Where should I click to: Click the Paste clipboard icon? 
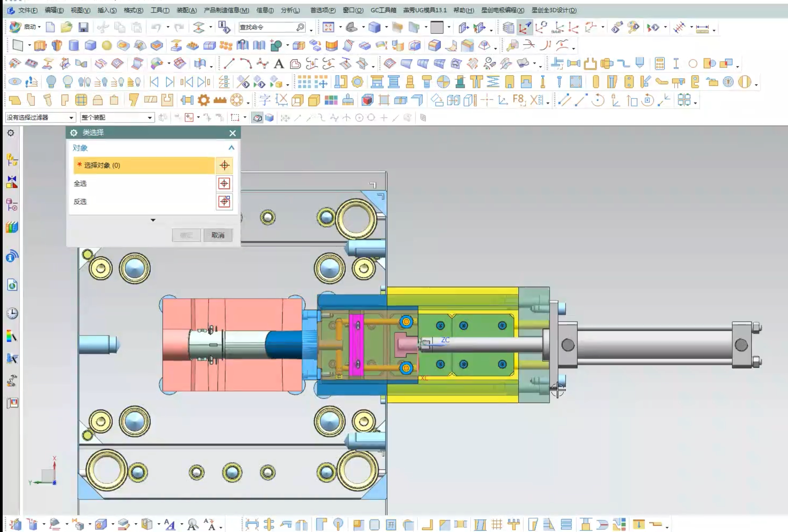coord(137,27)
